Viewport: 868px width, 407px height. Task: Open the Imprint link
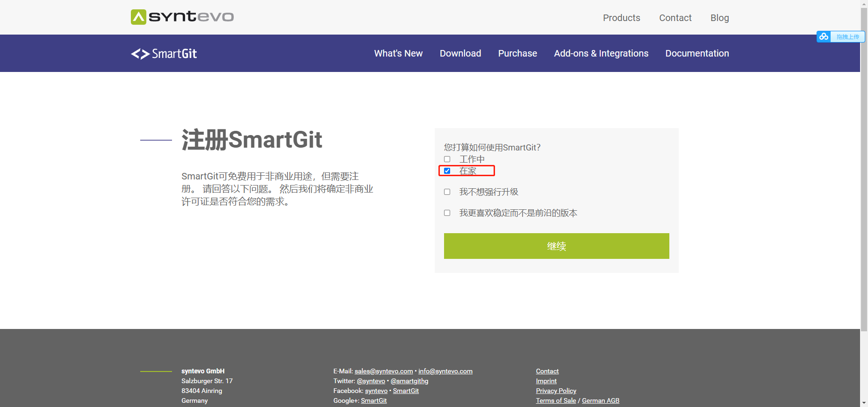(546, 381)
